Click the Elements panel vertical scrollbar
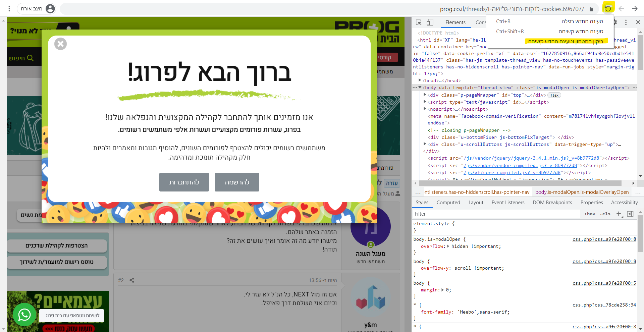 pyautogui.click(x=641, y=53)
